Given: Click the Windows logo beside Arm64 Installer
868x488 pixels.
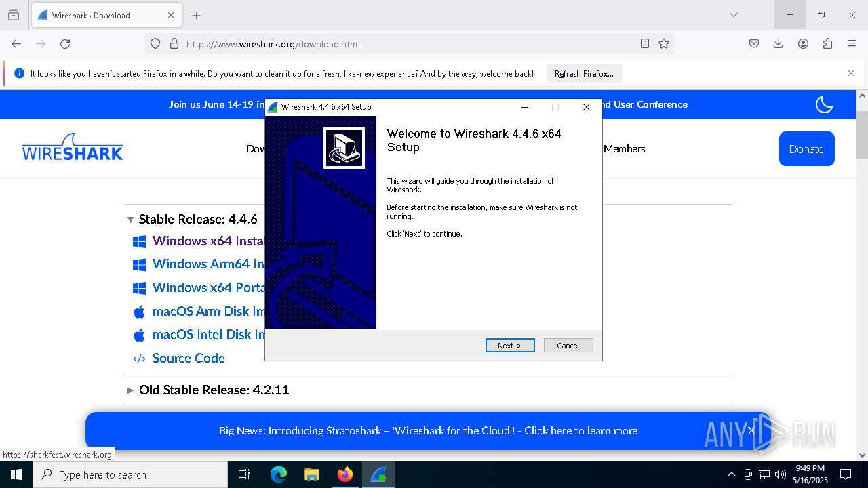Looking at the screenshot, I should click(139, 264).
